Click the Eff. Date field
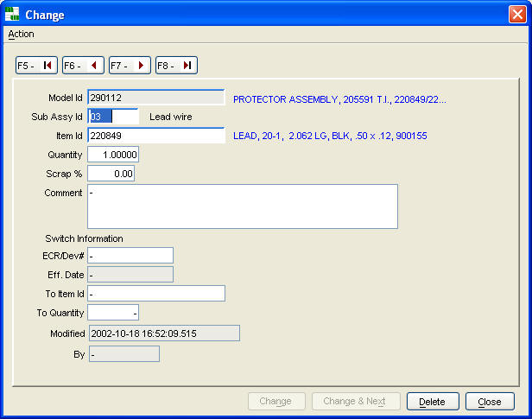The image size is (532, 419). (130, 275)
